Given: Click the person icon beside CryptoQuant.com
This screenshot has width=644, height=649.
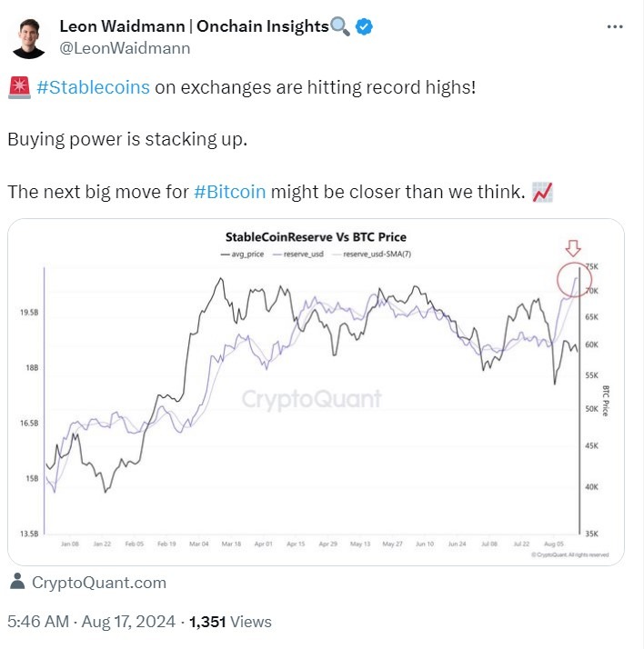Looking at the screenshot, I should click(x=18, y=583).
